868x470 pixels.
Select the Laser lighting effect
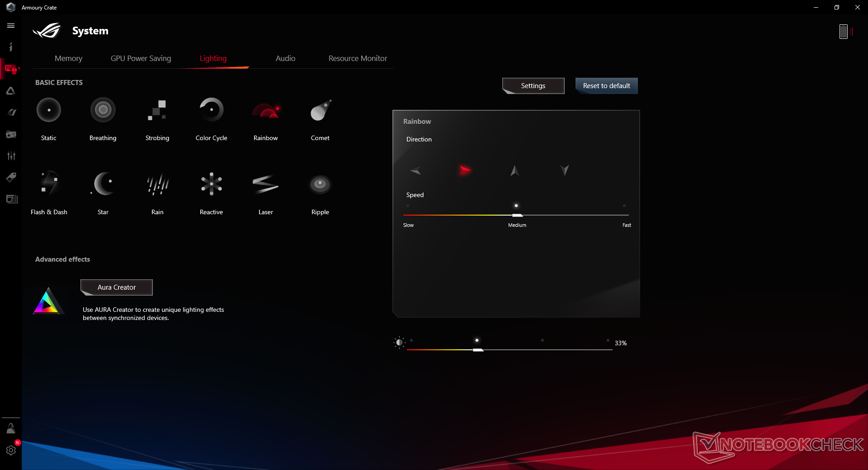[266, 184]
